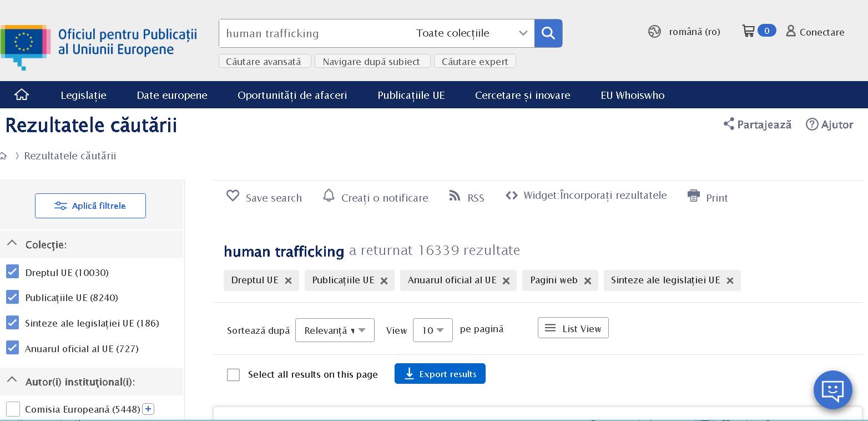868x421 pixels.
Task: Click the printer icon
Action: (x=694, y=196)
